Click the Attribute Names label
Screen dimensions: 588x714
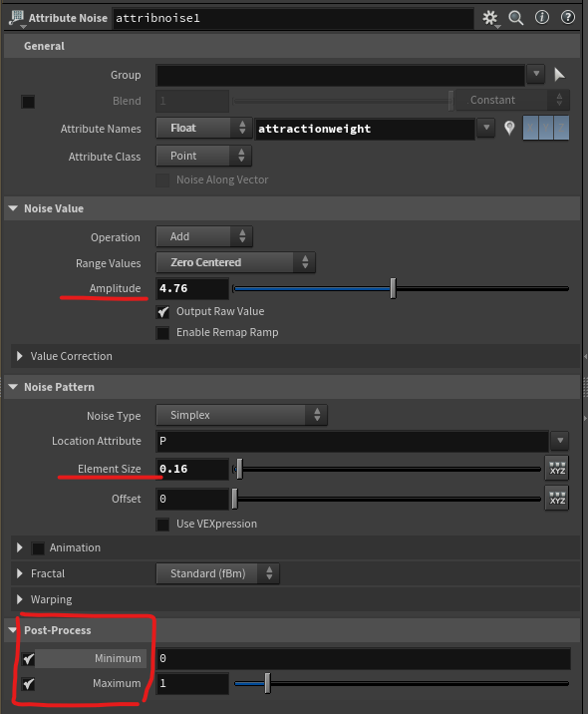(x=101, y=129)
